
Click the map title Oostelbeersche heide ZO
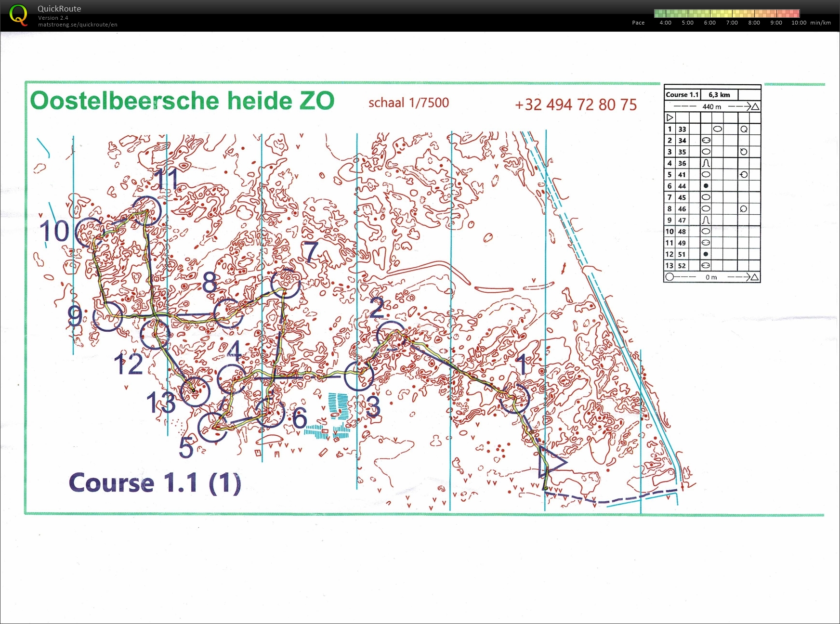point(182,101)
